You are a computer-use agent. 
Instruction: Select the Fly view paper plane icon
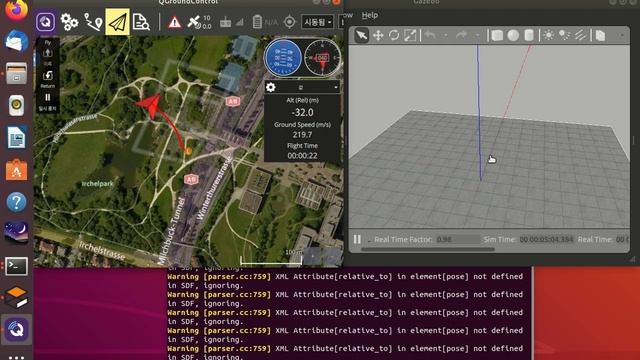point(118,22)
